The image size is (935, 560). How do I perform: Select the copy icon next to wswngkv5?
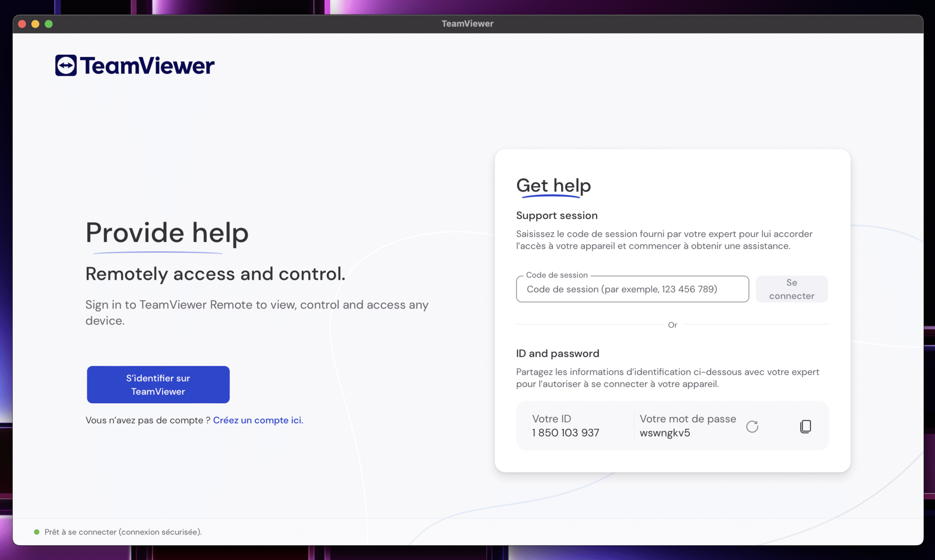click(x=806, y=426)
